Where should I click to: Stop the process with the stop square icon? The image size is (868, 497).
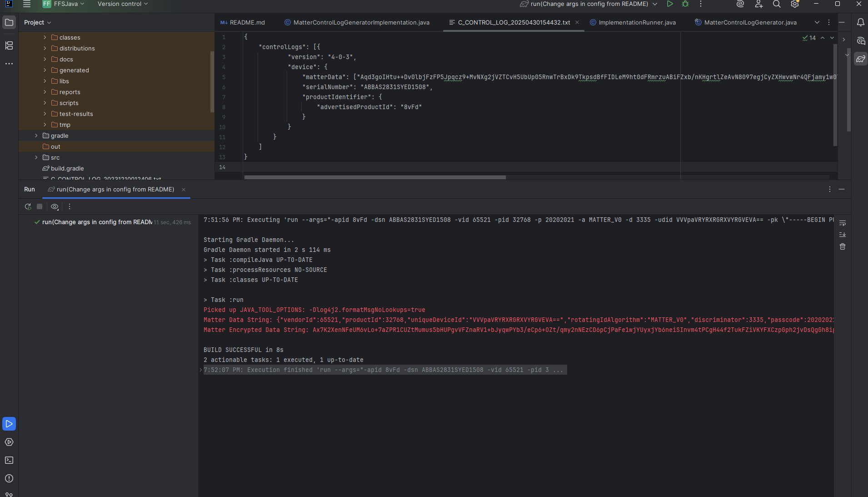40,206
